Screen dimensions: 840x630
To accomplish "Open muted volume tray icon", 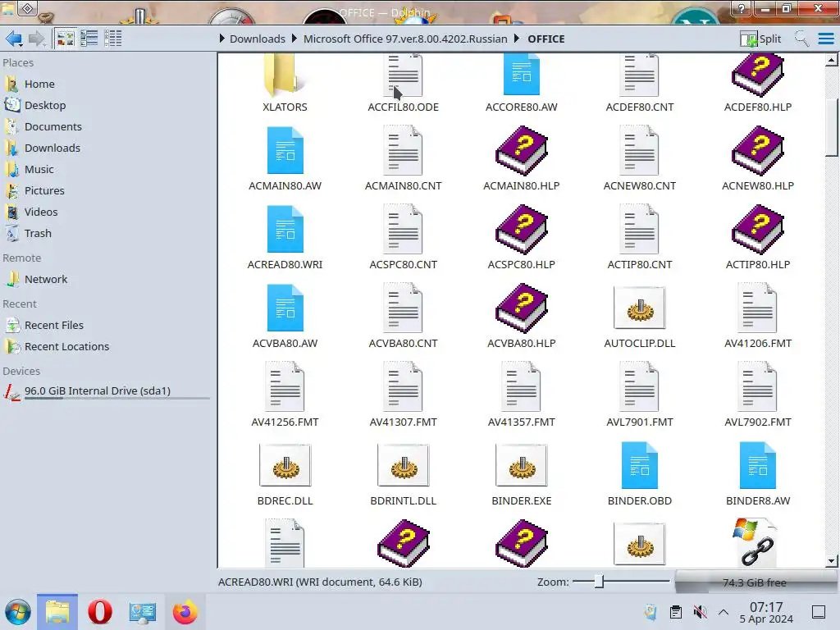I will (700, 612).
